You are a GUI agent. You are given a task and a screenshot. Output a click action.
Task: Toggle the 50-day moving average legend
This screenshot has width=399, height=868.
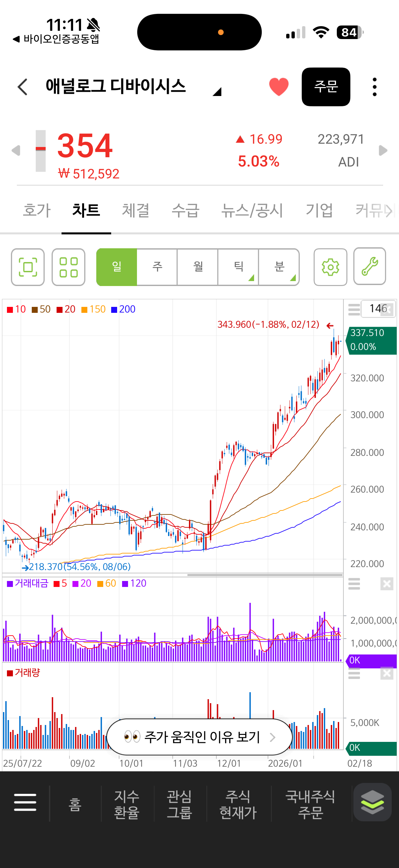coord(41,309)
